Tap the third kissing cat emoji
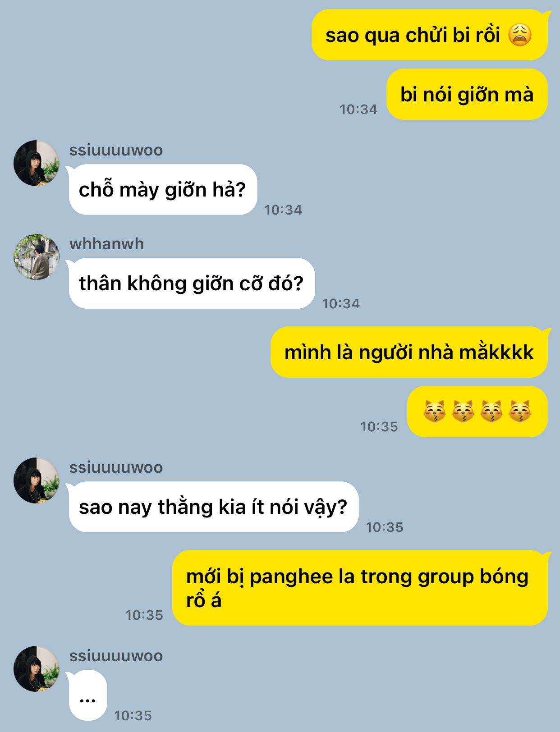Image resolution: width=560 pixels, height=732 pixels. 491,412
